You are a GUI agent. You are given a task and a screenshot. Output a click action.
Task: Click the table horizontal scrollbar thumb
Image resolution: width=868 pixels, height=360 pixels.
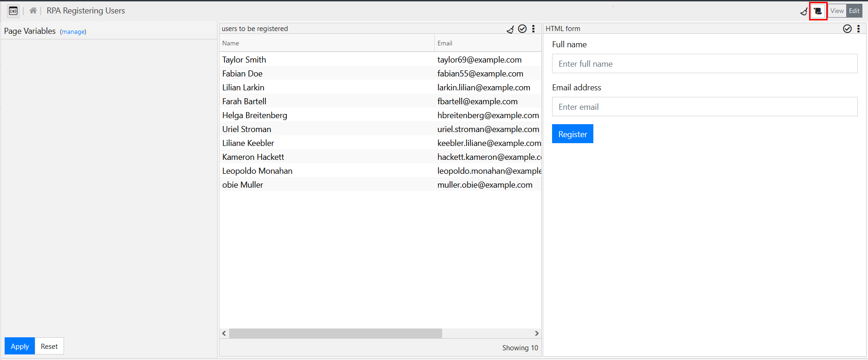click(x=335, y=334)
